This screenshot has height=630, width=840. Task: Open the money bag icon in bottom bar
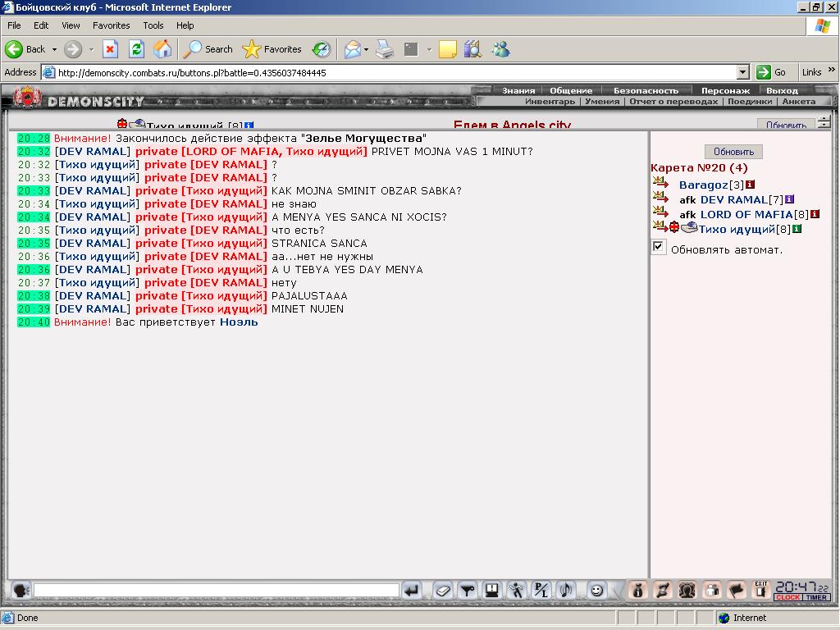coord(637,591)
